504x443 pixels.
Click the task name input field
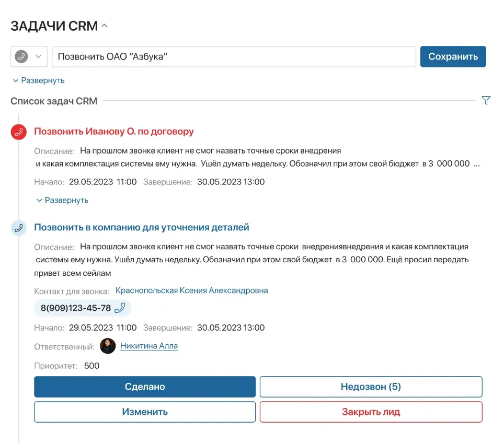[234, 57]
